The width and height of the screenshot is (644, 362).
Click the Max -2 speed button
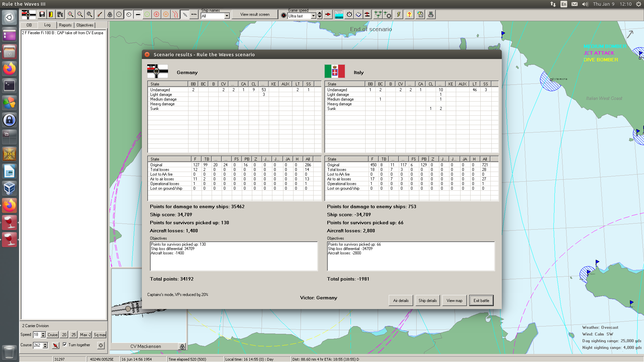point(85,335)
